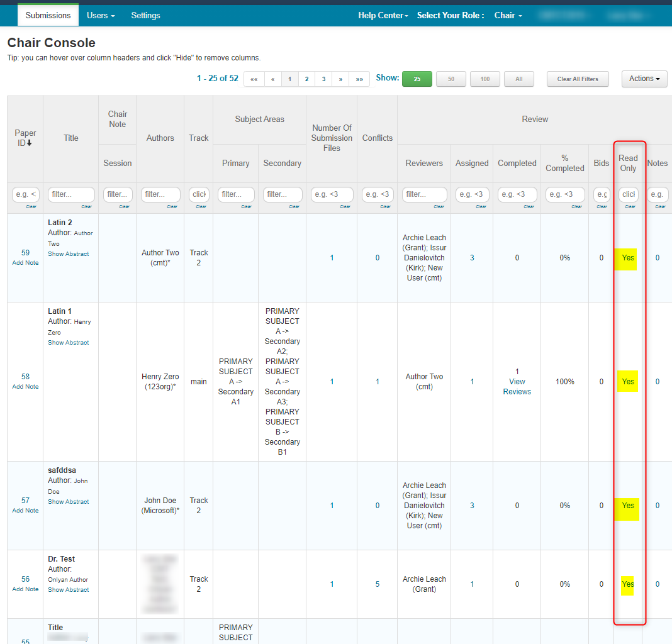Viewport: 672px width, 644px height.
Task: Expand the Actions dropdown
Action: pyautogui.click(x=644, y=79)
